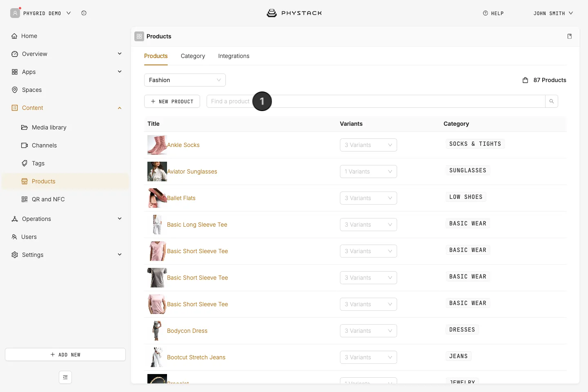Screen dimensions: 588x392
Task: Expand the Settings section chevron
Action: coord(120,255)
